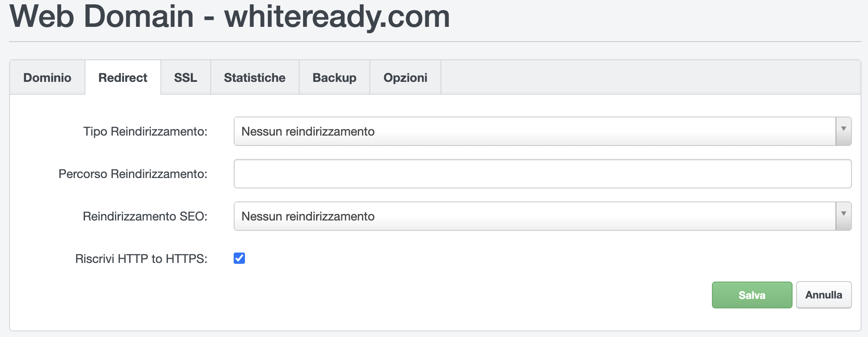
Task: Click the Annulla button
Action: (x=823, y=295)
